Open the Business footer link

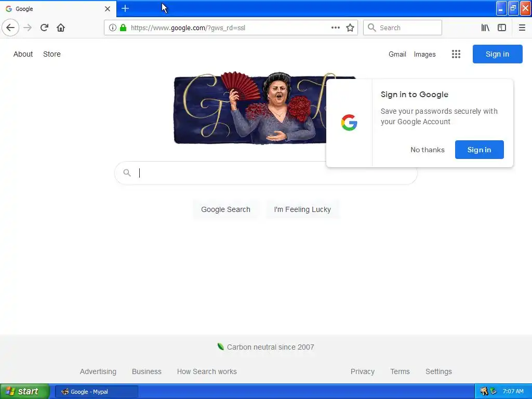click(147, 371)
